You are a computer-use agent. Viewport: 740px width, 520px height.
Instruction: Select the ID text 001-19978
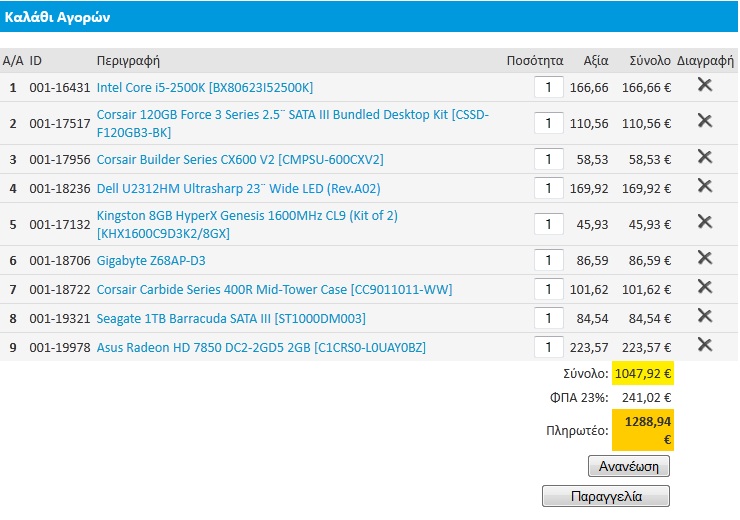pos(59,348)
